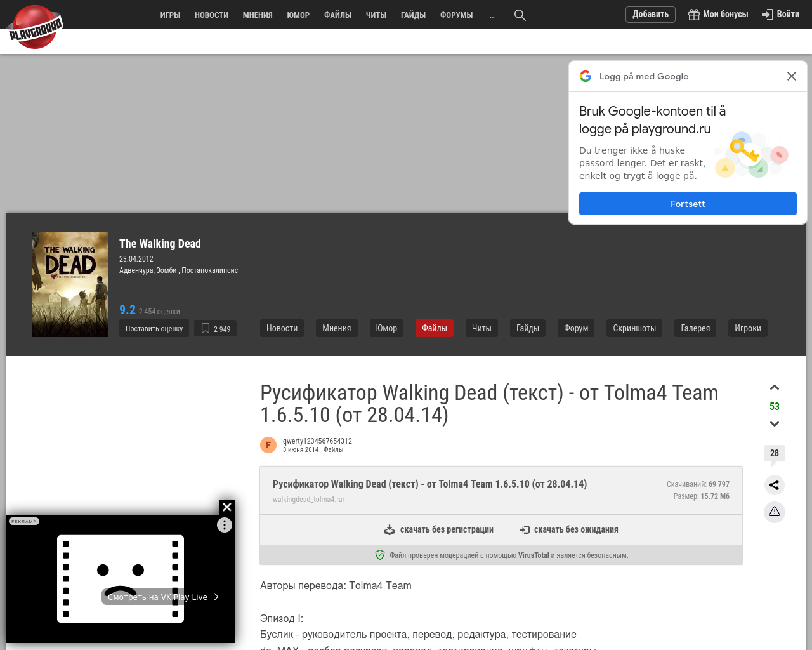Click the РЕКЛАМА ad label
Image resolution: width=812 pixels, height=650 pixels.
point(24,521)
